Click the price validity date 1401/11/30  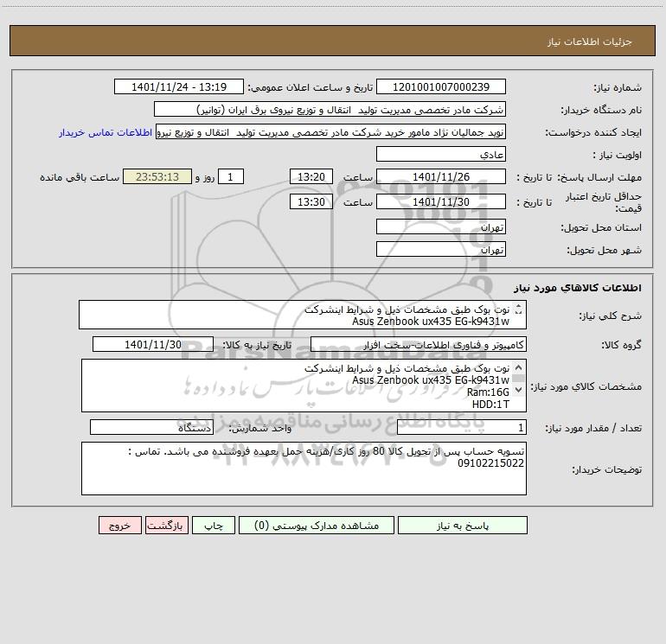point(441,201)
